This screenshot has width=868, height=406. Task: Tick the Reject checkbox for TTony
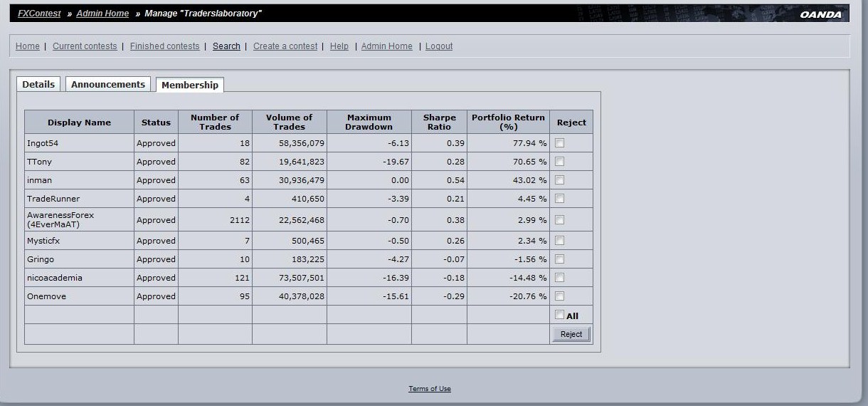click(560, 161)
